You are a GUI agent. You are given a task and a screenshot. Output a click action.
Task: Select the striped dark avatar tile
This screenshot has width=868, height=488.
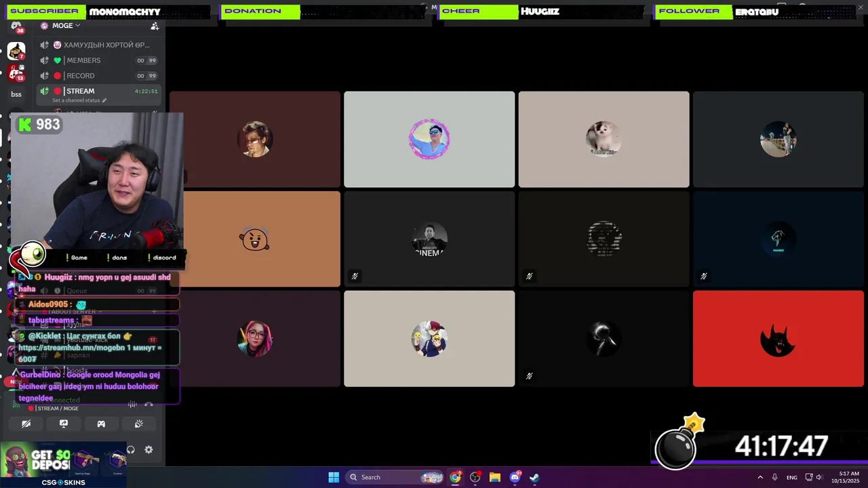pyautogui.click(x=604, y=239)
